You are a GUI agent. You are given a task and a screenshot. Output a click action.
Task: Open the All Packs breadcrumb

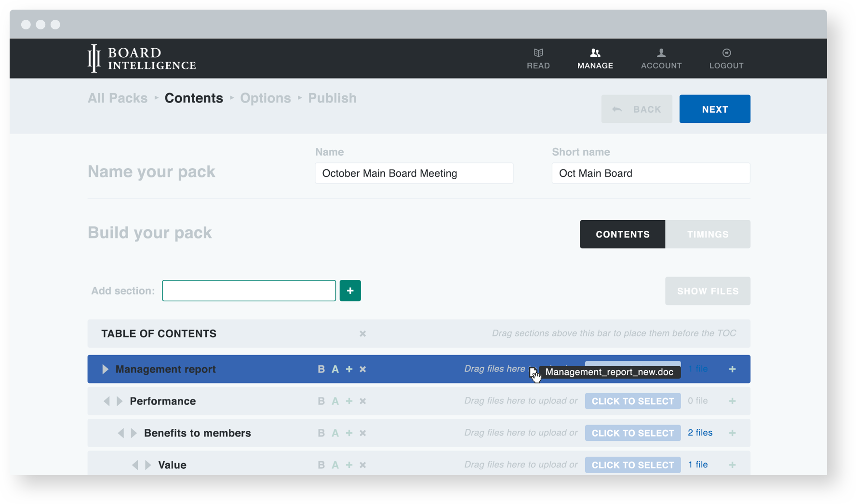pos(117,98)
